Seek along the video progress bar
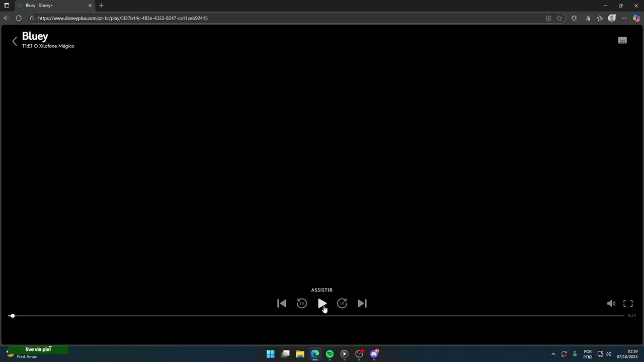 (316, 316)
